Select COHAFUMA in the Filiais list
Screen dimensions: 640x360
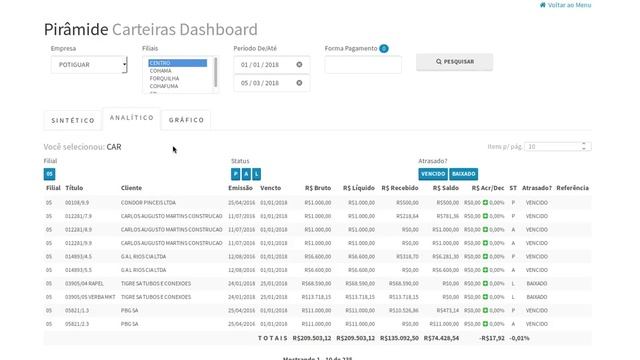tap(178, 86)
